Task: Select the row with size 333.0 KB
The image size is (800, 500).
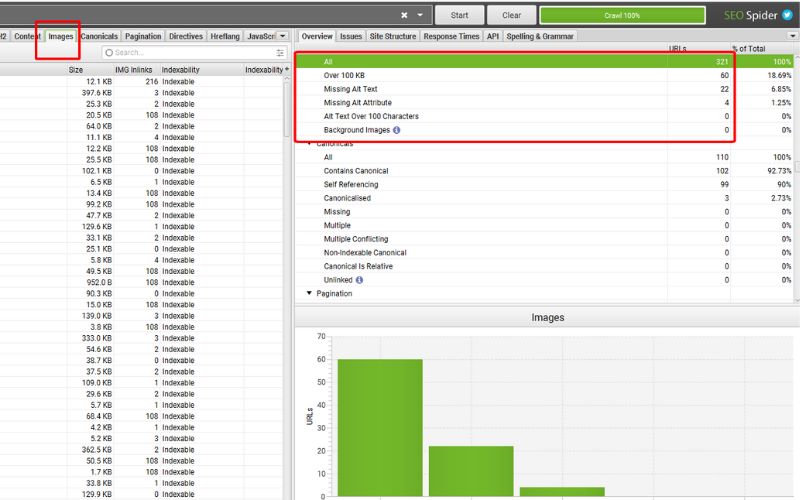Action: [x=141, y=338]
